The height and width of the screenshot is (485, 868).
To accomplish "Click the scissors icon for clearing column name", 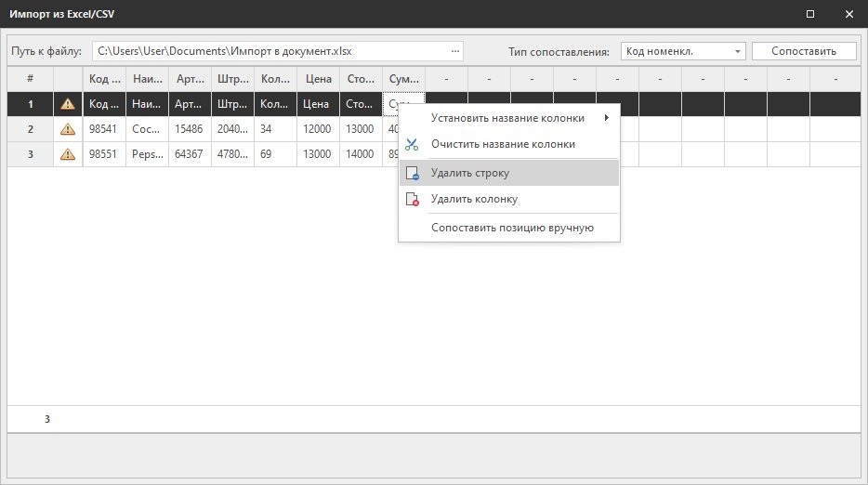I will pos(413,144).
